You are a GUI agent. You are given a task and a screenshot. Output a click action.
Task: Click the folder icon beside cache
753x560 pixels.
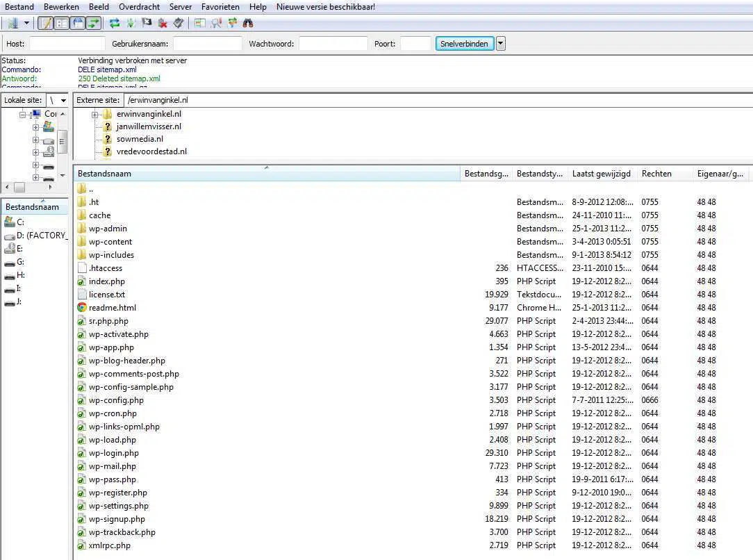(82, 215)
